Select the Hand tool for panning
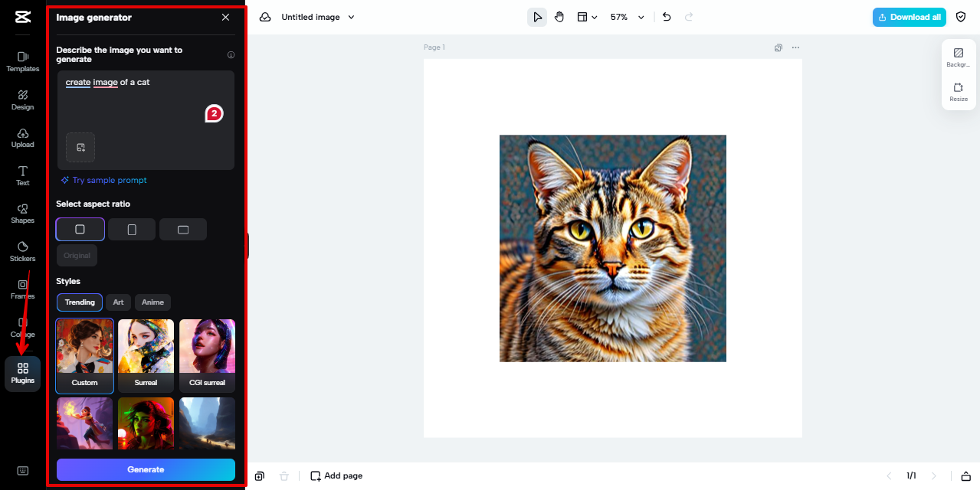The image size is (980, 490). pyautogui.click(x=559, y=16)
